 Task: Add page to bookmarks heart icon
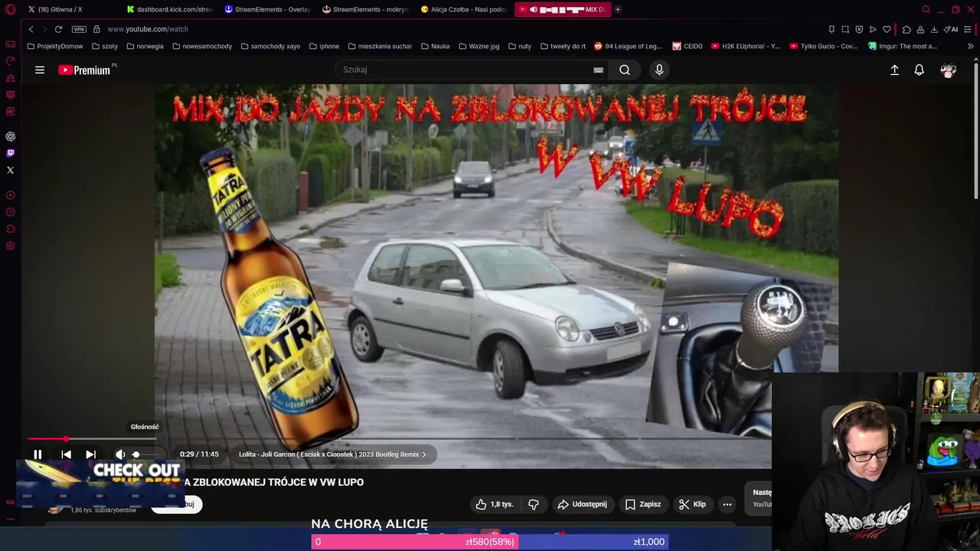click(x=887, y=29)
